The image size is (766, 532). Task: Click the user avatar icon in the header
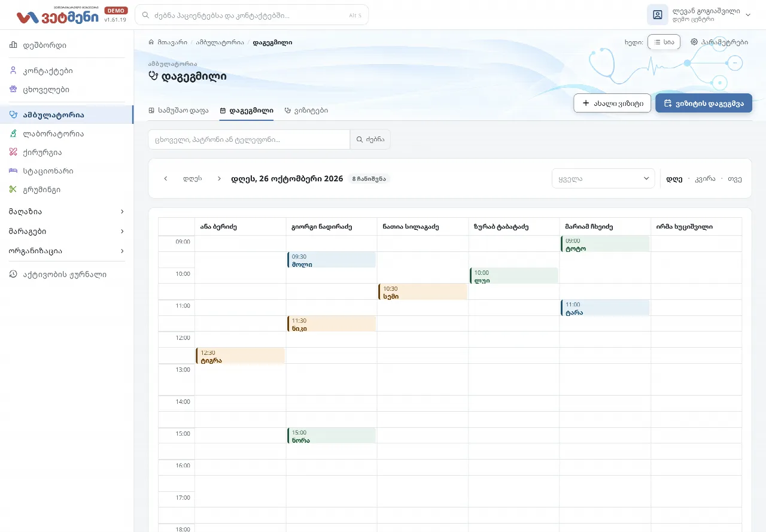click(x=658, y=15)
